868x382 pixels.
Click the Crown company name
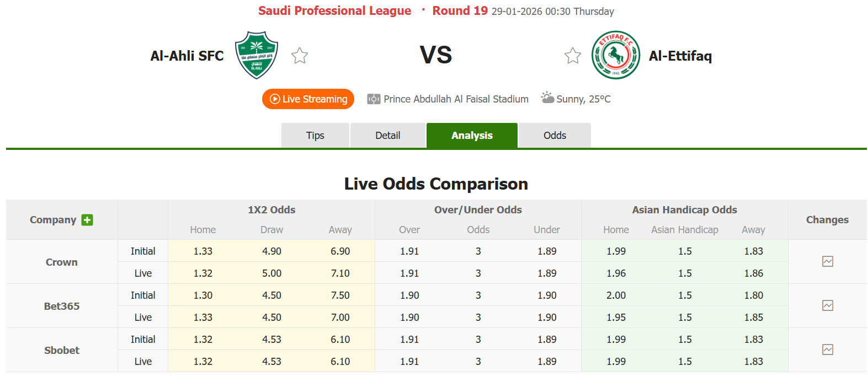click(x=61, y=262)
